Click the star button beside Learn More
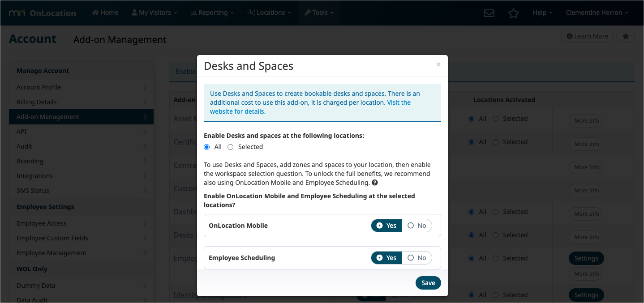Image resolution: width=644 pixels, height=303 pixels. (625, 36)
